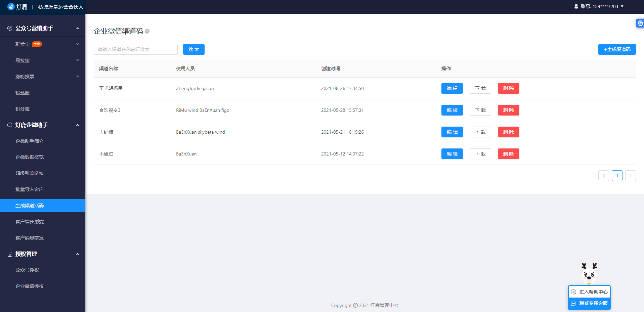Open the account dropdown arrow
Viewport: 644px width, 312px height.
point(622,6)
